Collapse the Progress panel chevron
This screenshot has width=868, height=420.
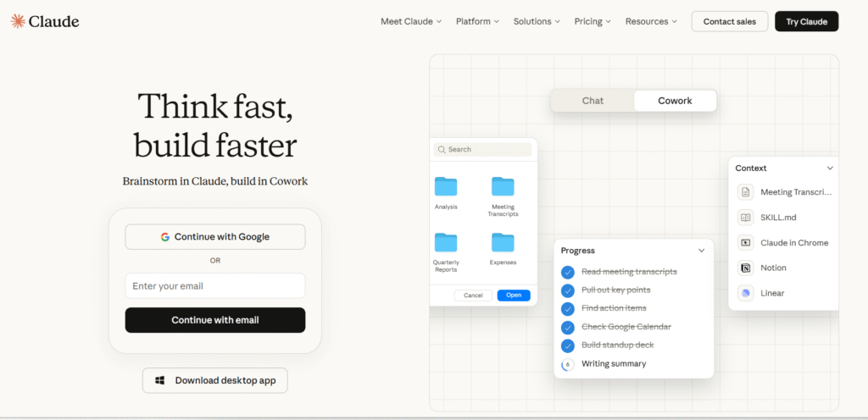pyautogui.click(x=701, y=251)
